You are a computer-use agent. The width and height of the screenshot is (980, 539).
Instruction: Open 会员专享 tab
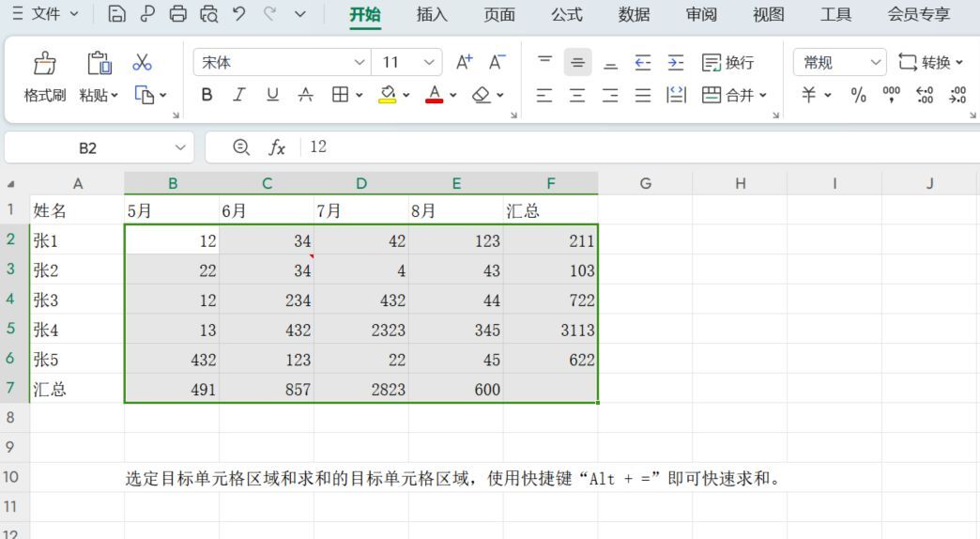919,14
